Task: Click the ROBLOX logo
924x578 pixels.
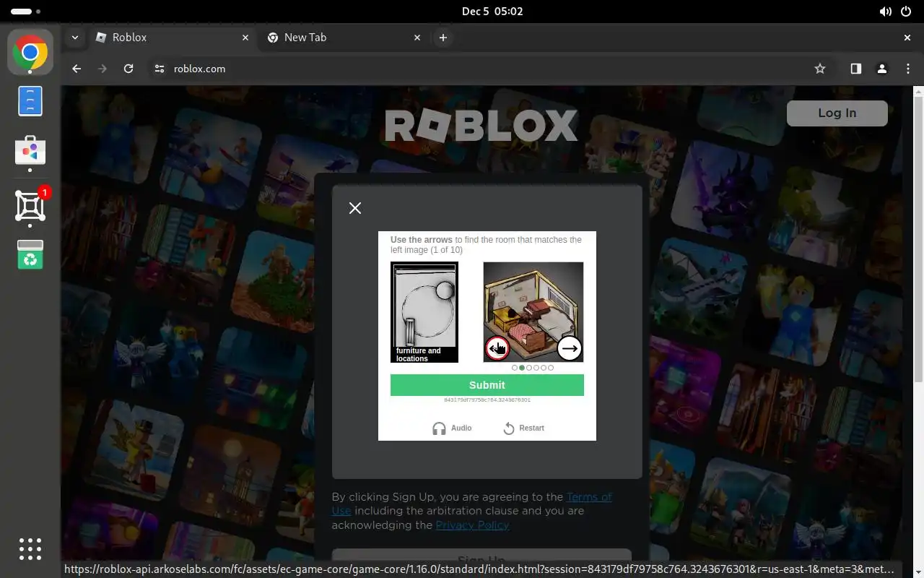Action: pos(481,126)
